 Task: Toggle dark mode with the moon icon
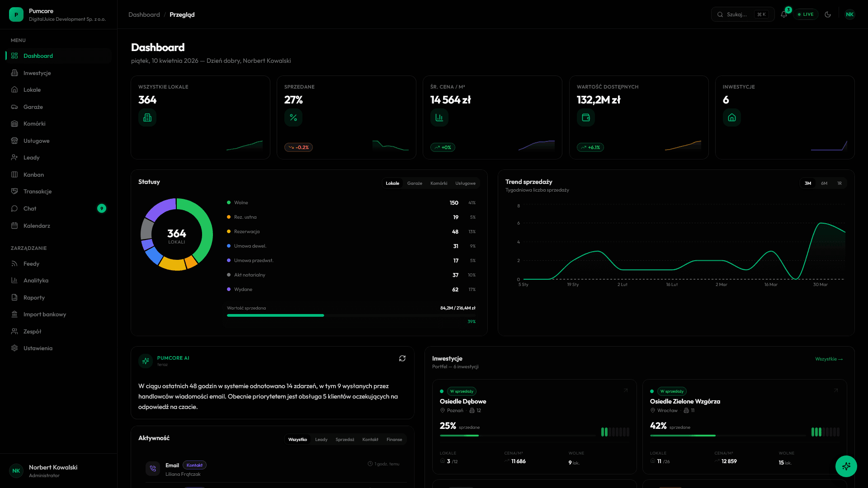[828, 14]
